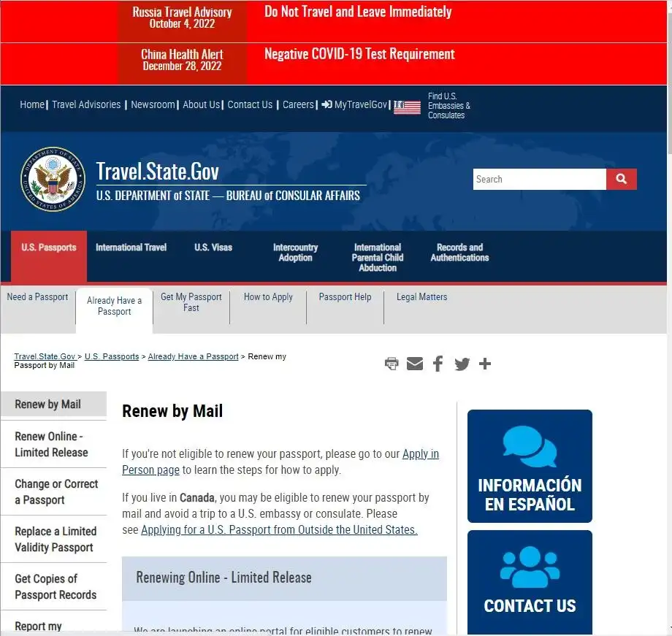Select Renew Online - Limited Release sidebar item
The width and height of the screenshot is (672, 636).
53,445
